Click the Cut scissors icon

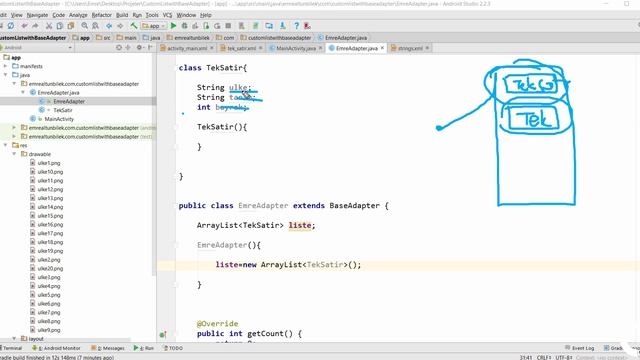(x=49, y=26)
